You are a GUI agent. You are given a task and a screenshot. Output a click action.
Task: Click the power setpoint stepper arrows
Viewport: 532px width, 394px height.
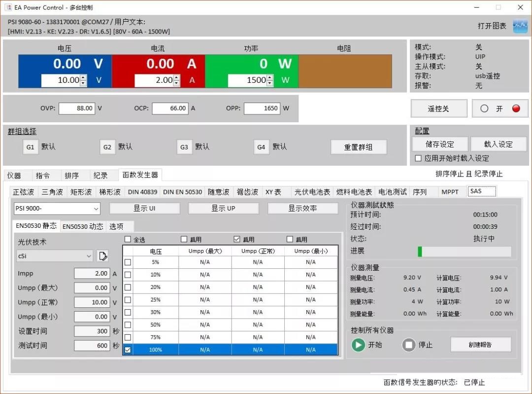tap(269, 80)
